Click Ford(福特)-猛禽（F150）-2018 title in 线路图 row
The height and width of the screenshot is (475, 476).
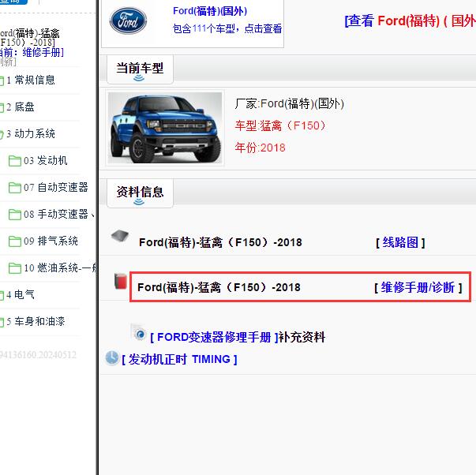click(x=220, y=242)
